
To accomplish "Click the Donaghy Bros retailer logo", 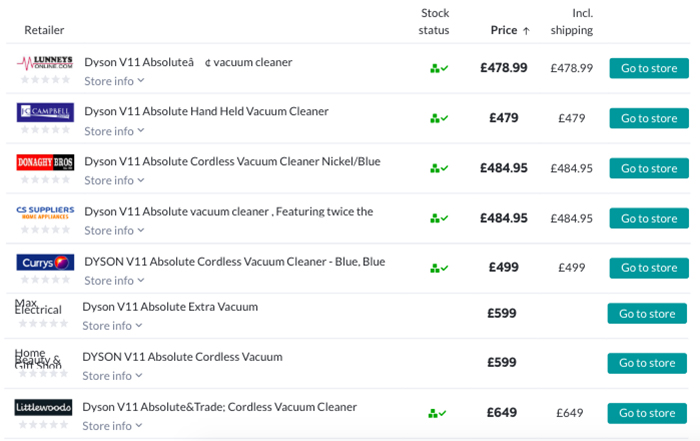I will point(45,162).
